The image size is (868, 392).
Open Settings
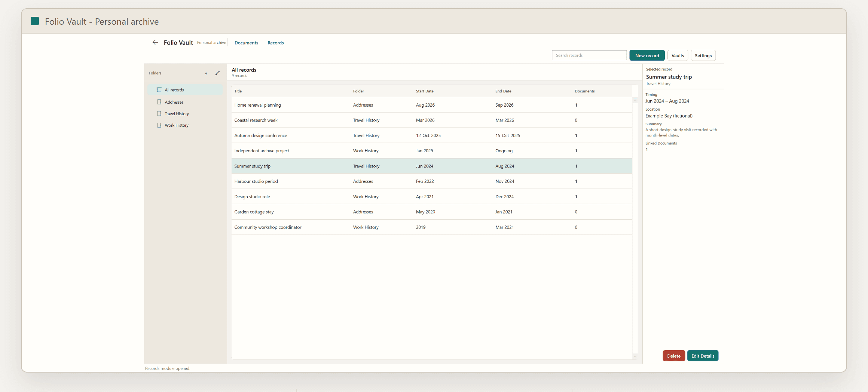(x=703, y=55)
